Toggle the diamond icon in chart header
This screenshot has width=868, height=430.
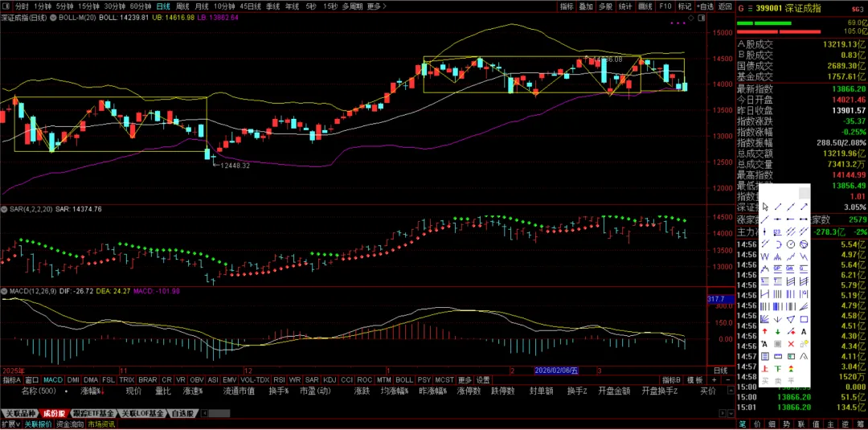pyautogui.click(x=691, y=18)
